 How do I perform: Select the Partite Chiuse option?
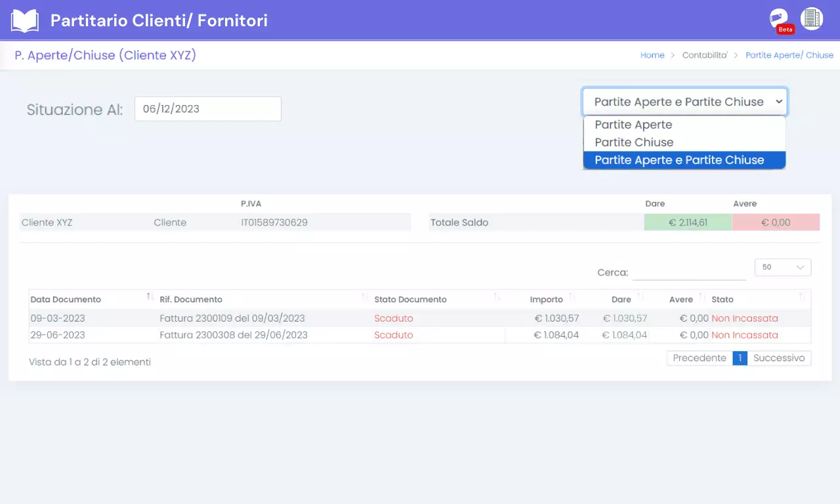(684, 142)
